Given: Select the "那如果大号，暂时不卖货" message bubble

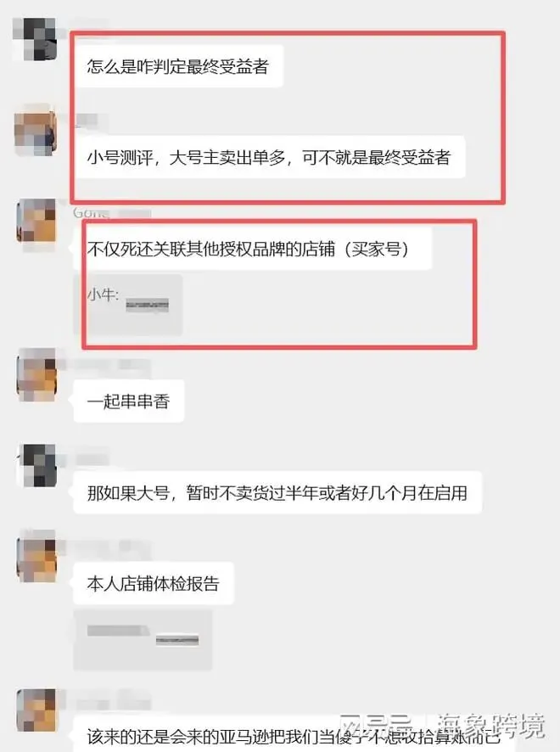Looking at the screenshot, I should 277,492.
